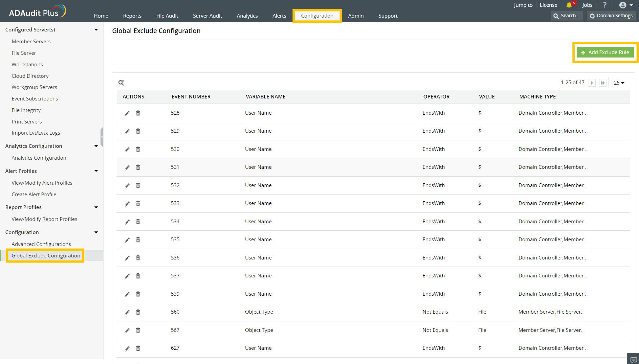This screenshot has width=639, height=364.
Task: Go to the next page of exclude rules
Action: coord(592,82)
